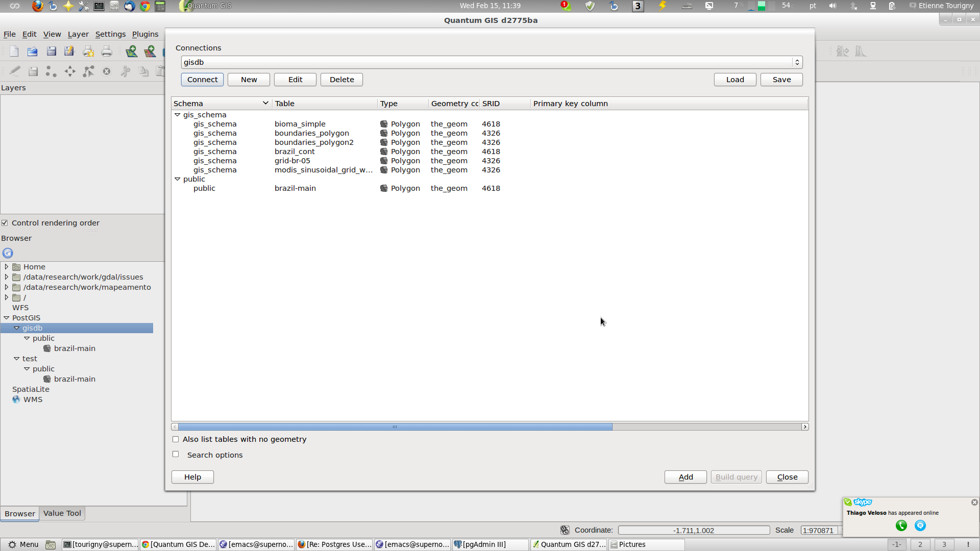
Task: Check the Search options box
Action: (176, 454)
